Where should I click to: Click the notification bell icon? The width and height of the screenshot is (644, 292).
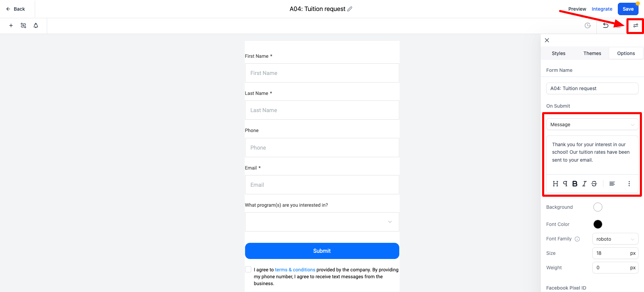click(x=36, y=25)
